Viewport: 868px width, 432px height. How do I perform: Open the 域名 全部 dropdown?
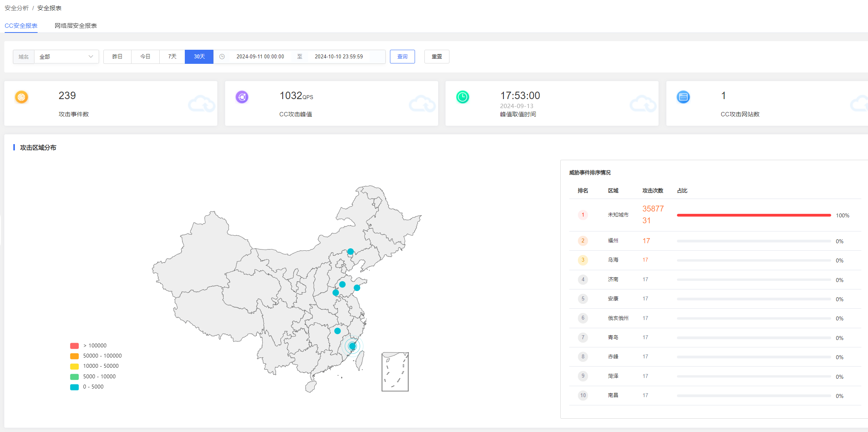(67, 57)
